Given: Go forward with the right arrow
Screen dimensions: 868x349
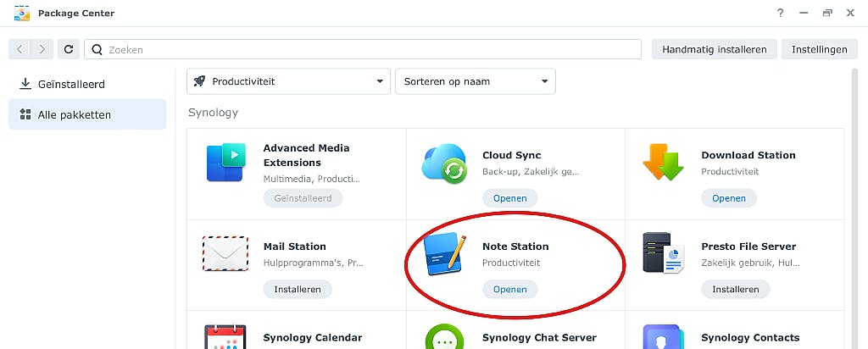Looking at the screenshot, I should click(x=42, y=49).
